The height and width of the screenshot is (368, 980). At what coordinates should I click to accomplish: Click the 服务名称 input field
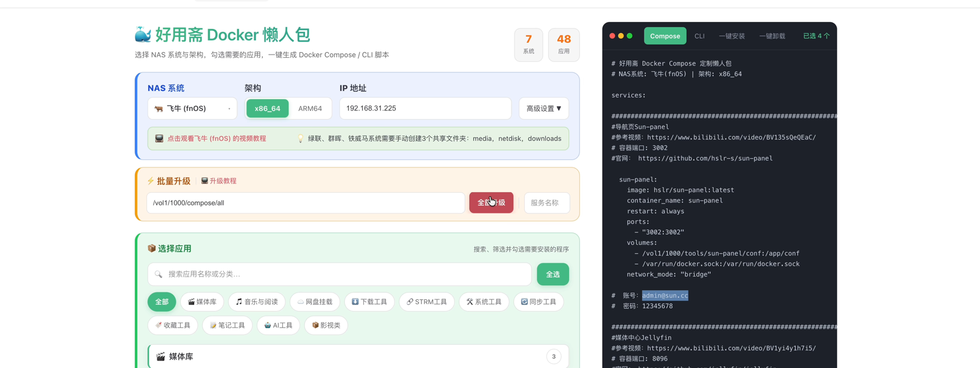coord(546,202)
